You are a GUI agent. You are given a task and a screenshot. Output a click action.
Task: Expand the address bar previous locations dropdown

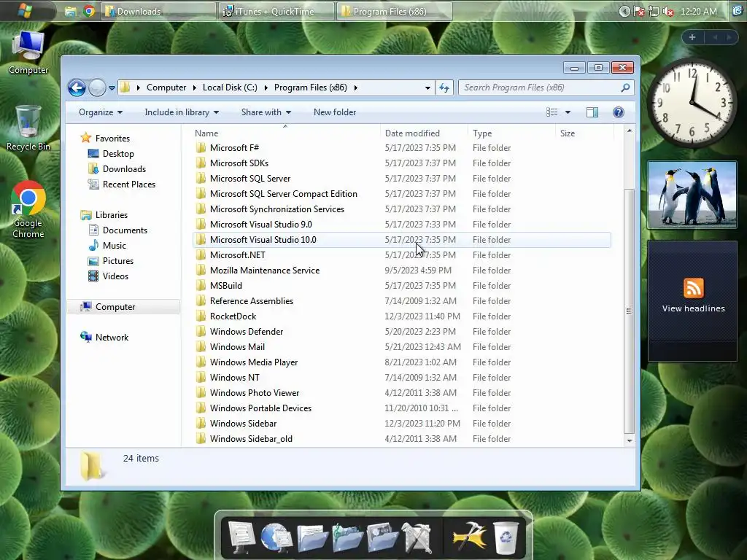427,87
